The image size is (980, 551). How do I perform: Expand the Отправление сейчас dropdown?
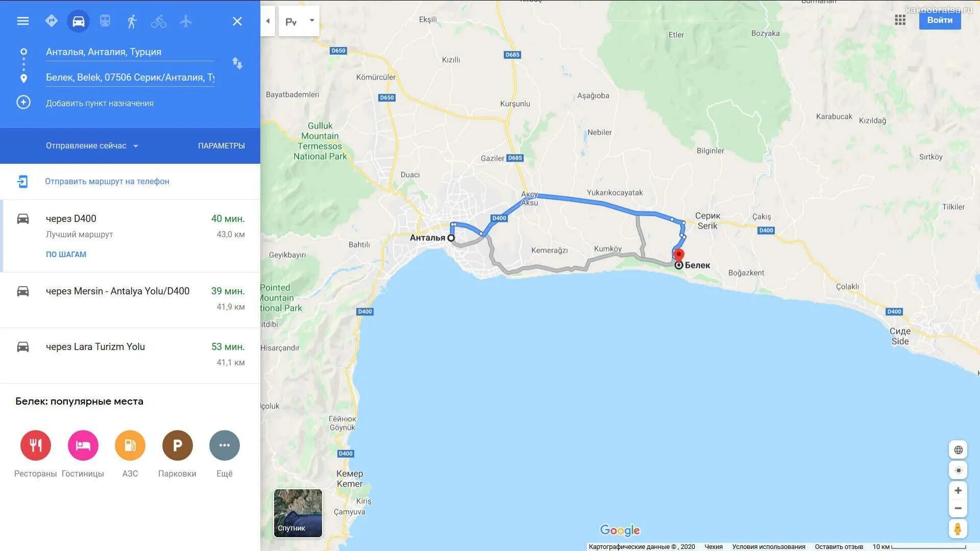point(92,146)
